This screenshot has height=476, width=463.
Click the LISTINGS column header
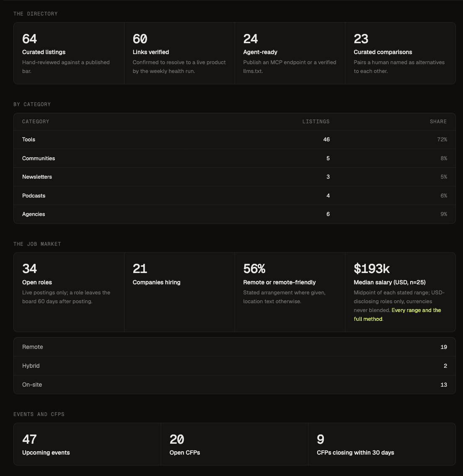316,122
